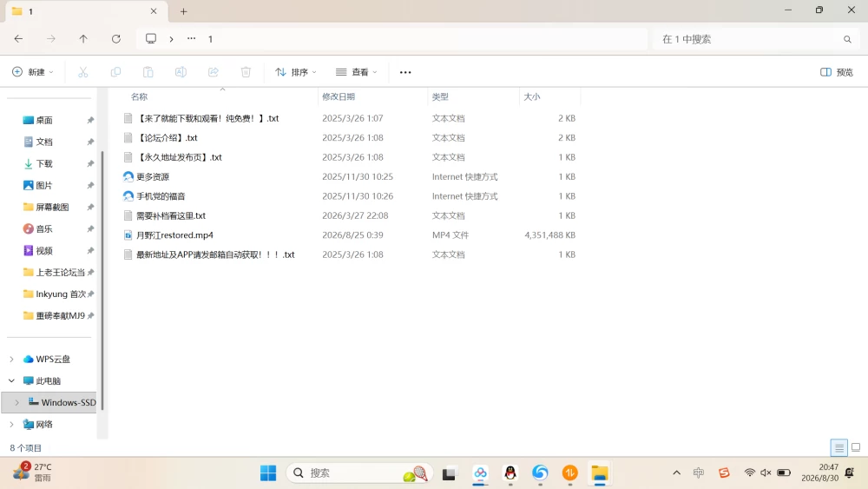
Task: Switch to the details view layout button
Action: tap(838, 447)
